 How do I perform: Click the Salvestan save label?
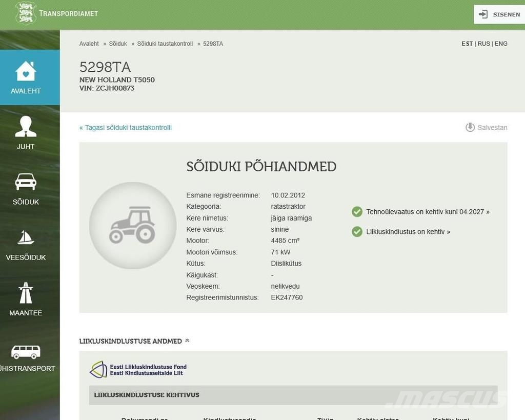tap(492, 128)
